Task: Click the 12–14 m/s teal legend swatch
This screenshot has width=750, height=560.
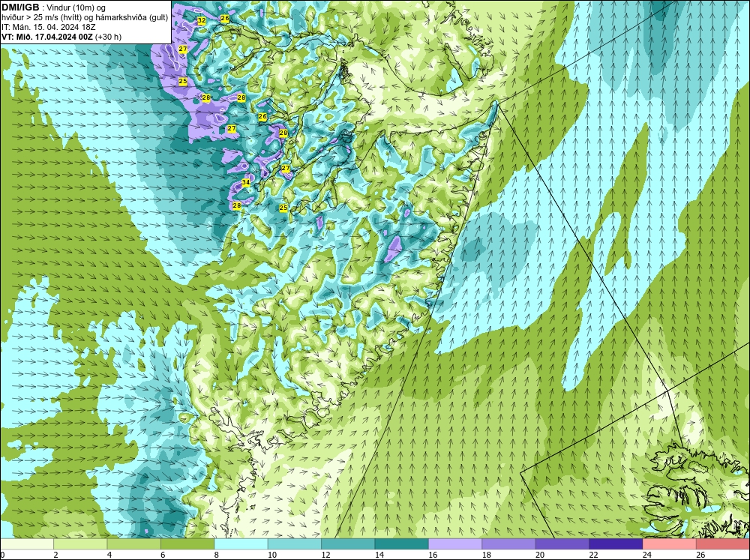Action: pos(348,544)
